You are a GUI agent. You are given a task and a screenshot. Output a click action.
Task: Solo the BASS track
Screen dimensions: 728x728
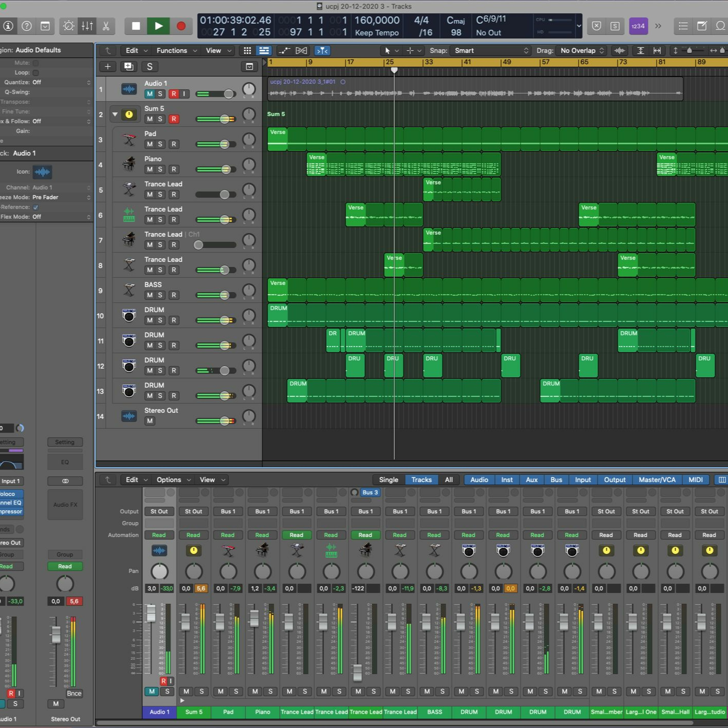pos(160,295)
